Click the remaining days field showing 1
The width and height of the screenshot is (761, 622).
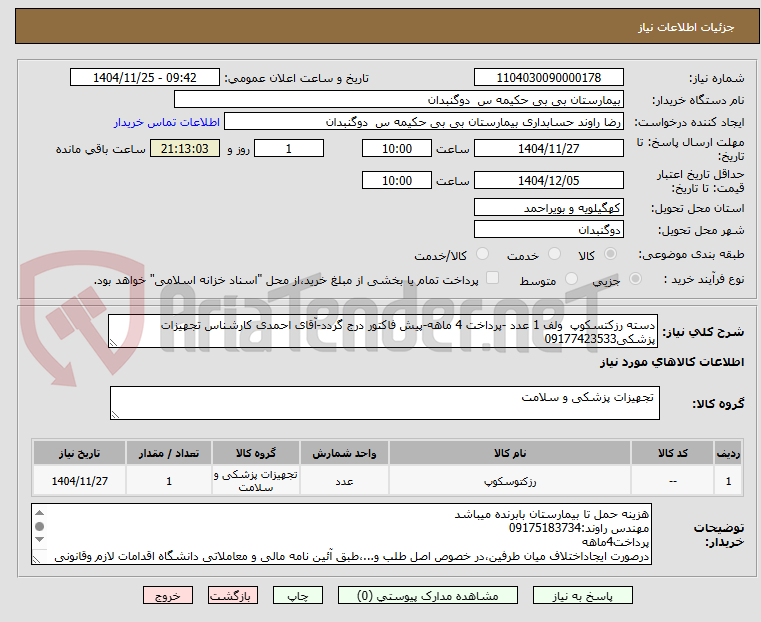tap(289, 148)
